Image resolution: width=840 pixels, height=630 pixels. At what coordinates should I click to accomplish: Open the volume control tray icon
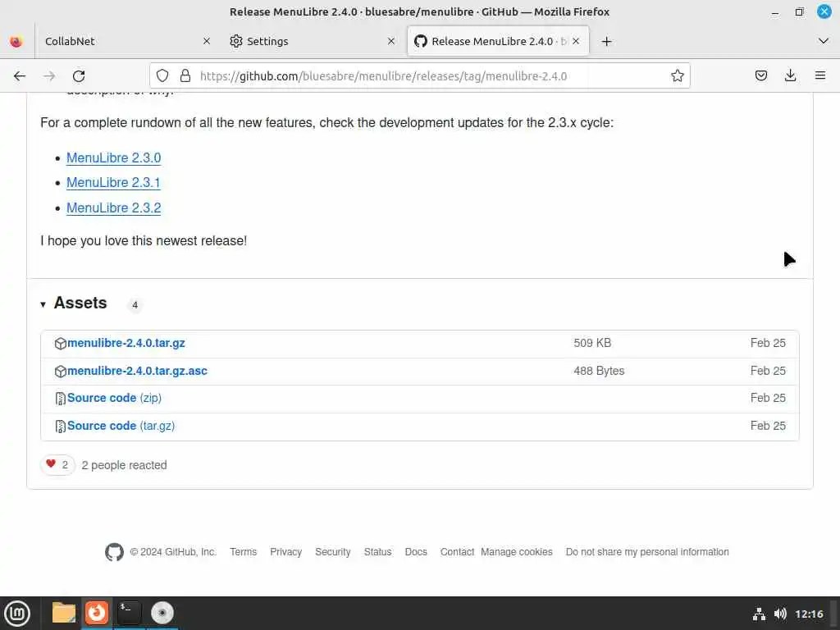[780, 614]
